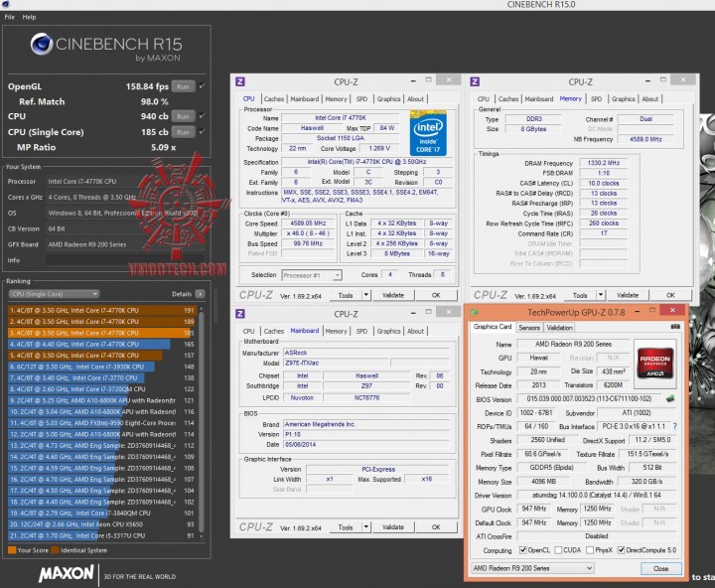Image resolution: width=715 pixels, height=588 pixels.
Task: Open the Cinebench Help menu
Action: pos(29,17)
